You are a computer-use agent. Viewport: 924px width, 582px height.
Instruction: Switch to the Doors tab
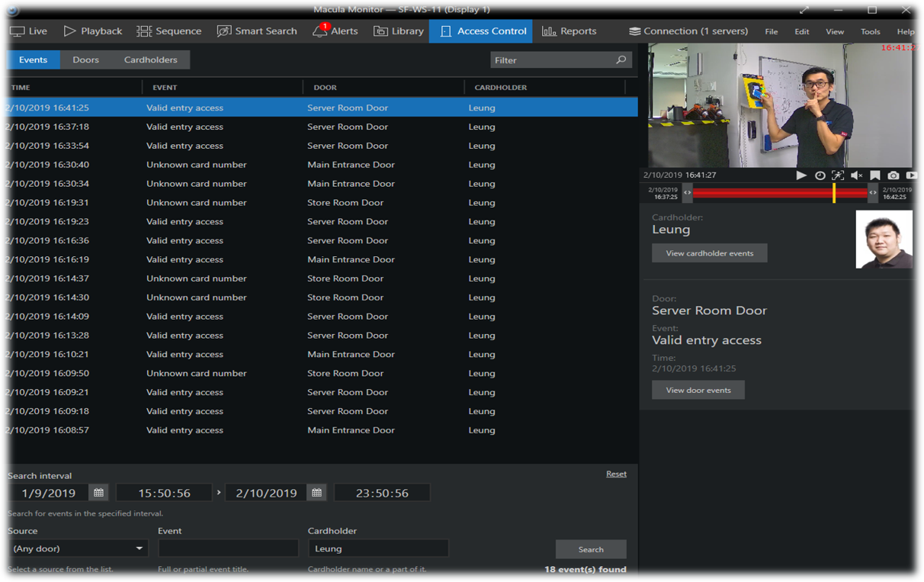85,59
